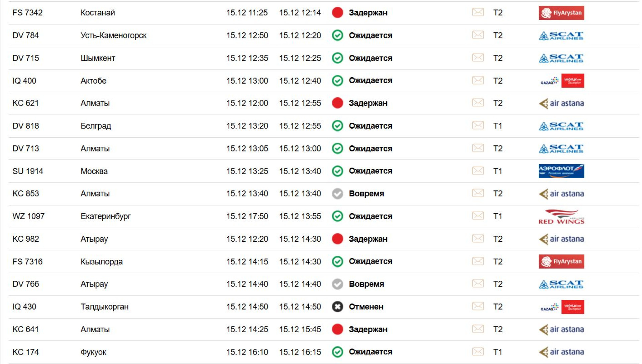Open flight number KC 174
This screenshot has width=642, height=364.
(x=25, y=352)
